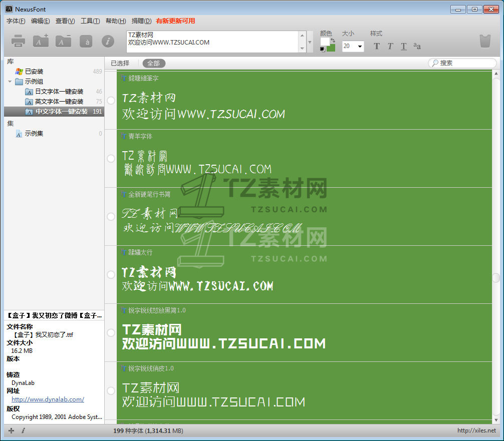
Task: Click the white foreground color swatch
Action: (325, 42)
